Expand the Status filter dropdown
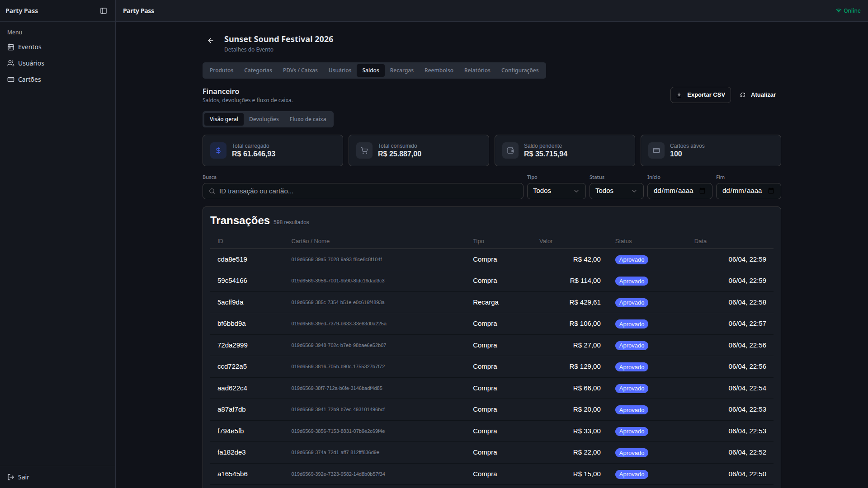This screenshot has height=488, width=868. (x=616, y=191)
